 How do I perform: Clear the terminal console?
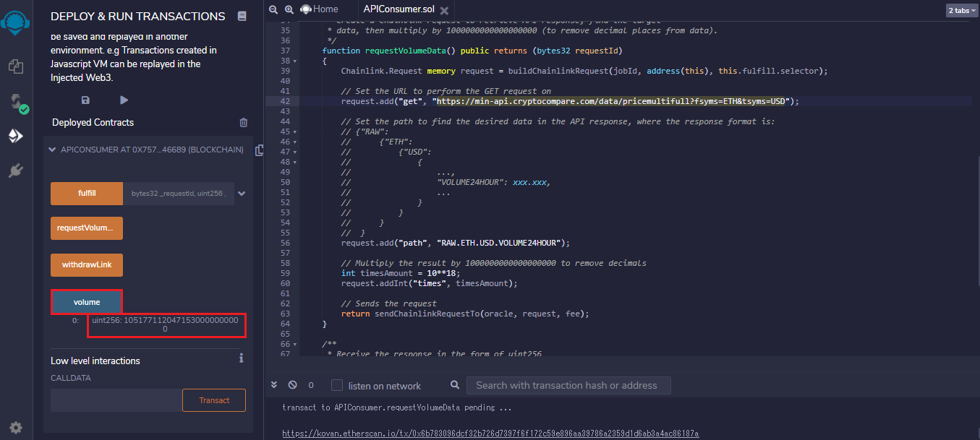[x=292, y=385]
